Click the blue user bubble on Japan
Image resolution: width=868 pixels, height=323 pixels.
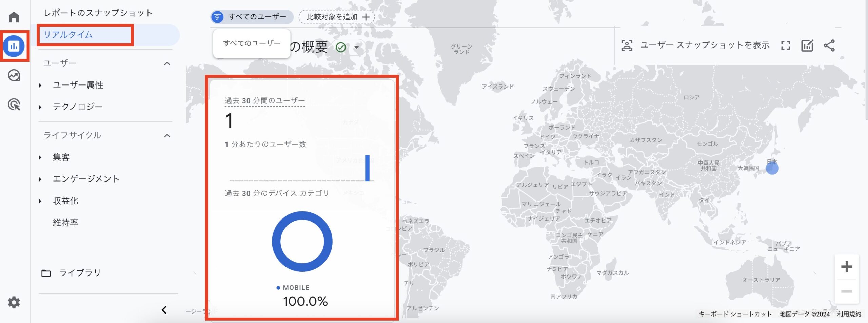(772, 168)
